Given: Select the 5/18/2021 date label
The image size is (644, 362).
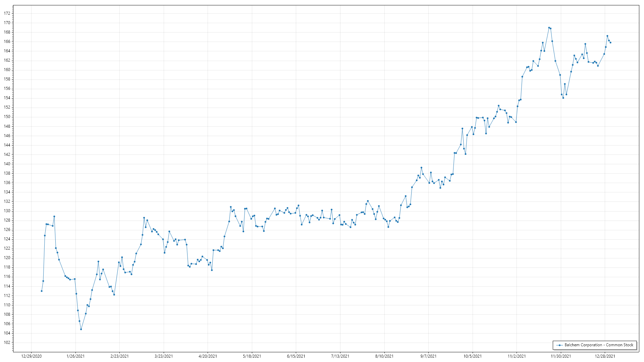Looking at the screenshot, I should (x=252, y=356).
